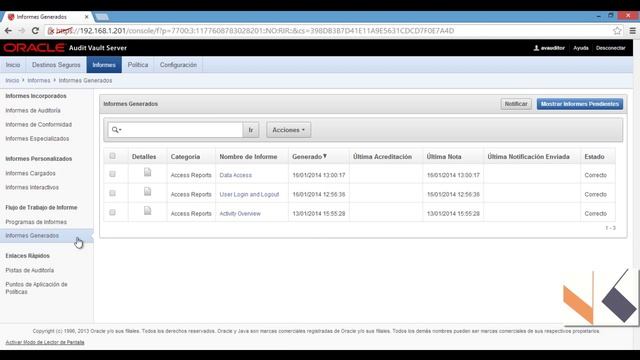The width and height of the screenshot is (640, 360).
Task: Open Pistas de Auditoría quick link
Action: [29, 270]
